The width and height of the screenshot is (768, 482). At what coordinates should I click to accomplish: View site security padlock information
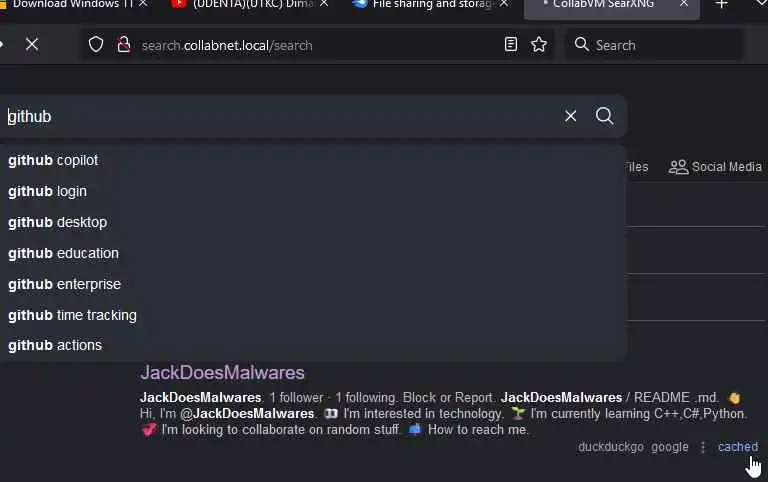[x=123, y=45]
